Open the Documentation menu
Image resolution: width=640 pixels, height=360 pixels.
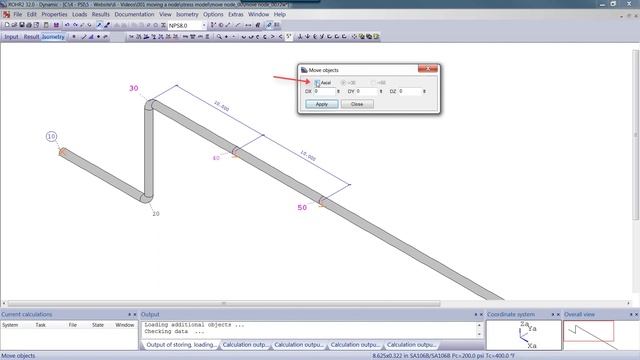pyautogui.click(x=134, y=14)
